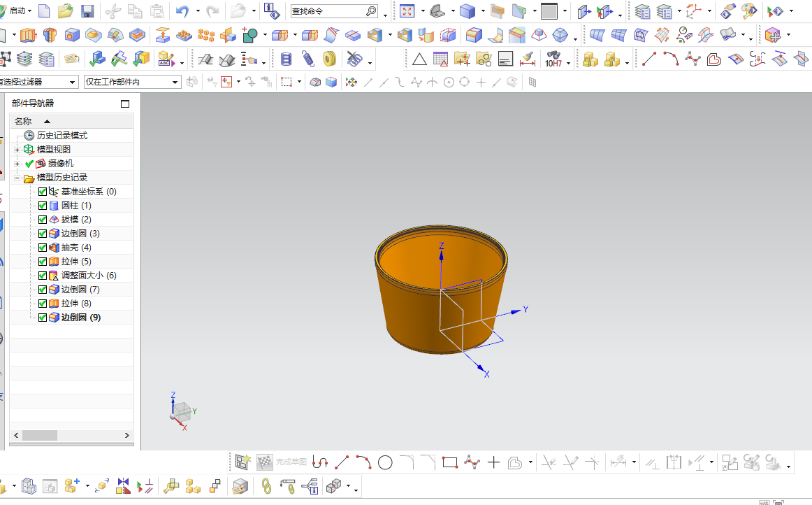812x505 pixels.
Task: Select the 模型历史记录 folder label
Action: click(61, 178)
